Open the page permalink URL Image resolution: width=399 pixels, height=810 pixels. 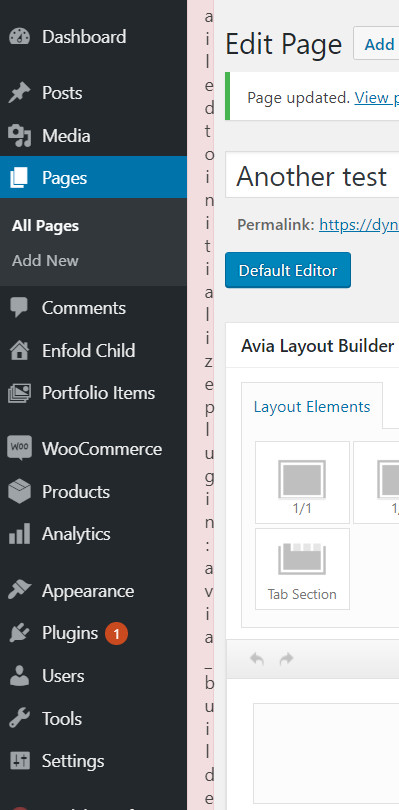(359, 225)
